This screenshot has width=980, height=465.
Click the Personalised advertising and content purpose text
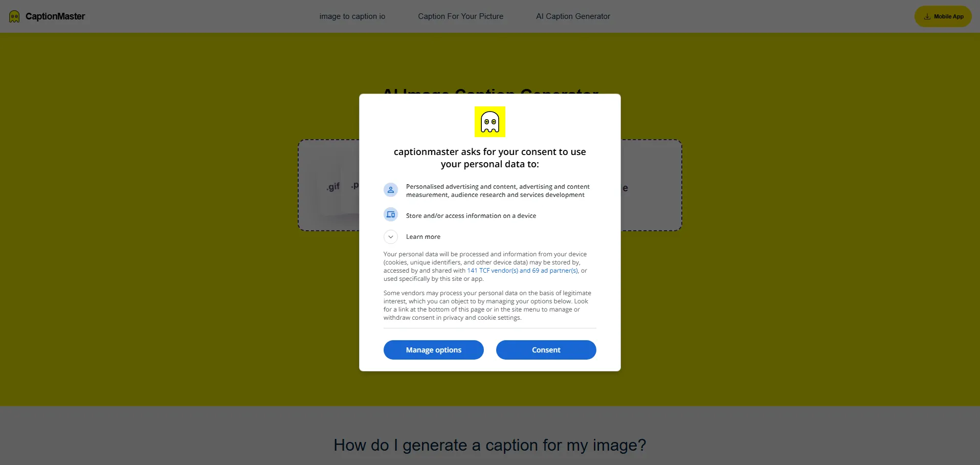(x=498, y=191)
